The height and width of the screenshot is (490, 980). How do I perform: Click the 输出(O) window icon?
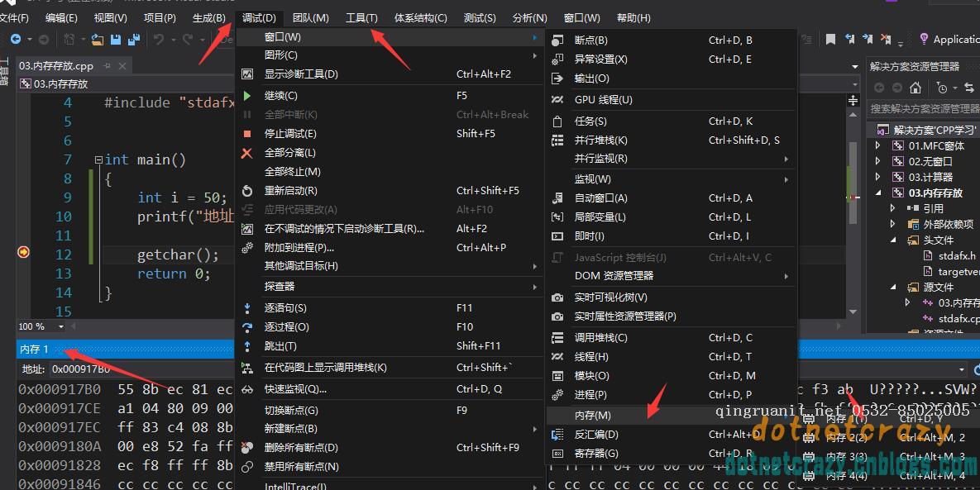[x=557, y=78]
